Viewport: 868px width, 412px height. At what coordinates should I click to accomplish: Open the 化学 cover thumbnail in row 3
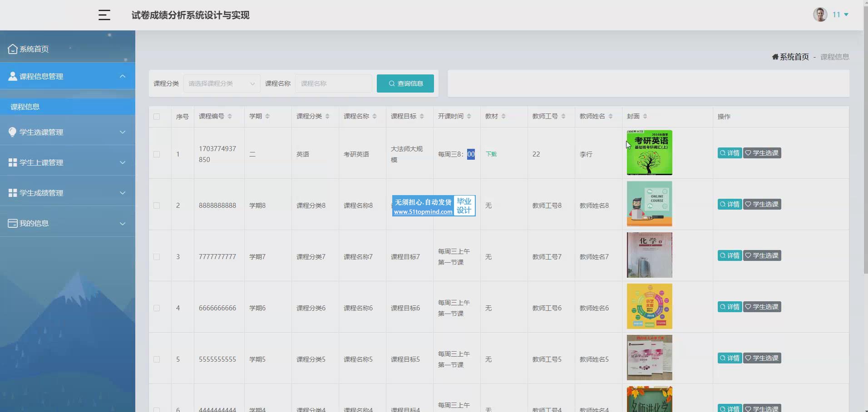[x=650, y=255]
